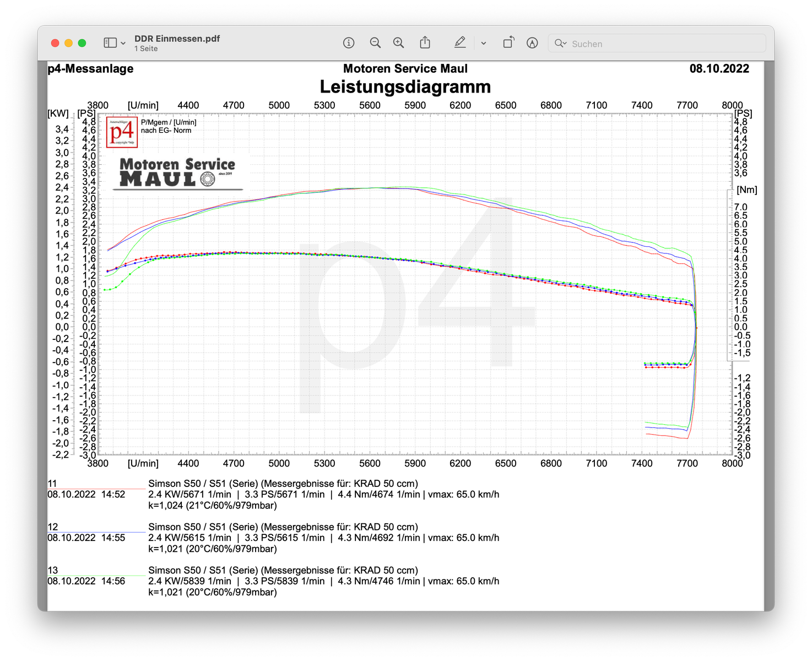The width and height of the screenshot is (812, 661).
Task: Click the green legend line for run 13
Action: click(96, 576)
